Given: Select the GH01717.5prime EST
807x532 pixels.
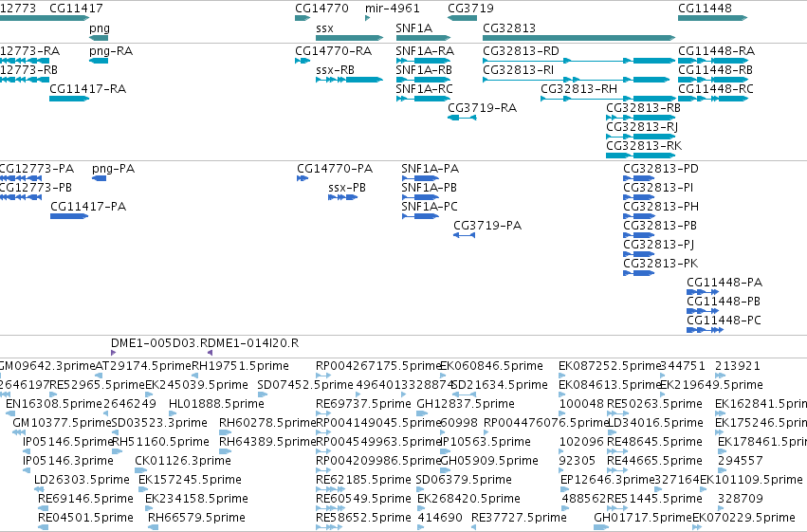Looking at the screenshot, I should [x=601, y=527].
